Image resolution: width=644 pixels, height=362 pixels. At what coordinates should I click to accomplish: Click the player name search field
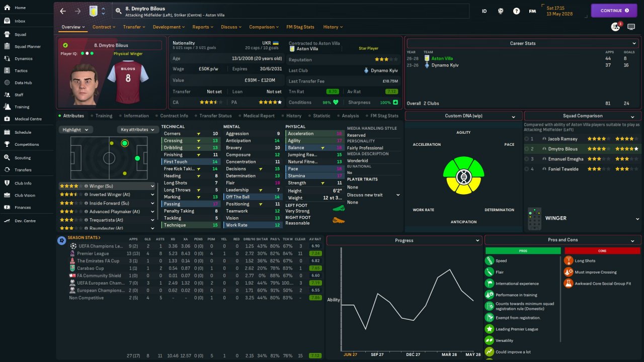[291, 11]
